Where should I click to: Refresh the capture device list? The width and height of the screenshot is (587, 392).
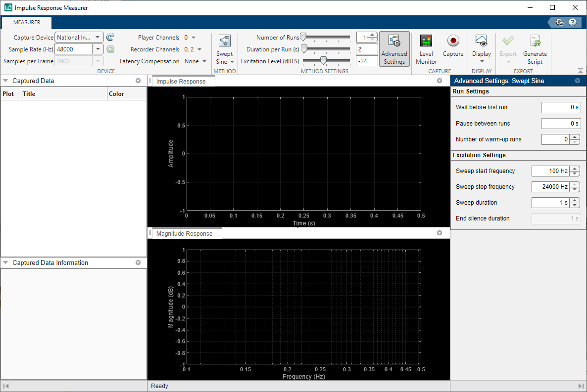[110, 37]
